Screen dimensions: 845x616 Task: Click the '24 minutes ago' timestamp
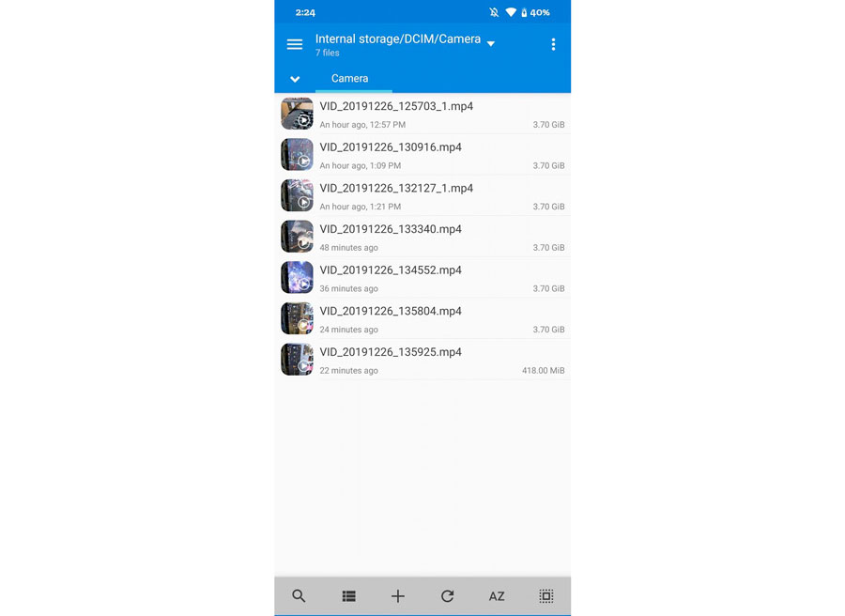tap(348, 330)
